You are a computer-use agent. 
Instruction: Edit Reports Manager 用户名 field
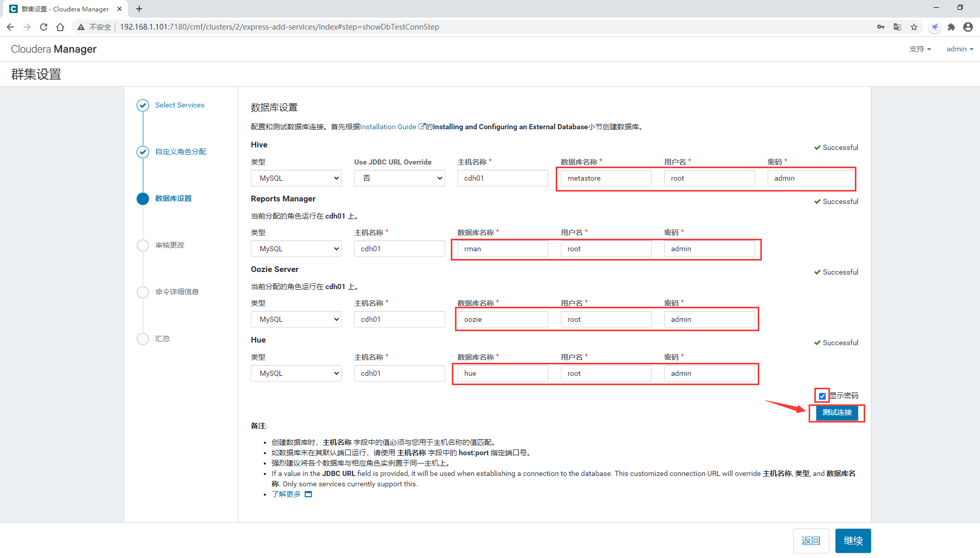[606, 249]
